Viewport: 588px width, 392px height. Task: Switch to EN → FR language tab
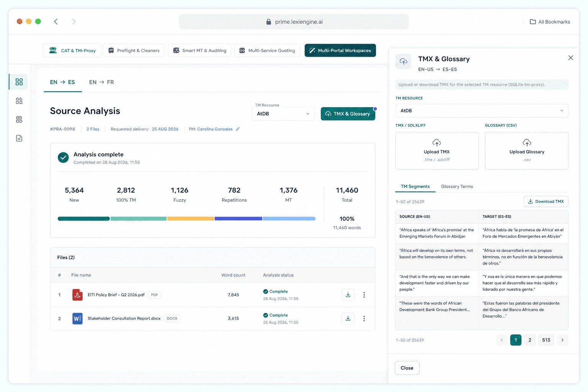pyautogui.click(x=101, y=82)
